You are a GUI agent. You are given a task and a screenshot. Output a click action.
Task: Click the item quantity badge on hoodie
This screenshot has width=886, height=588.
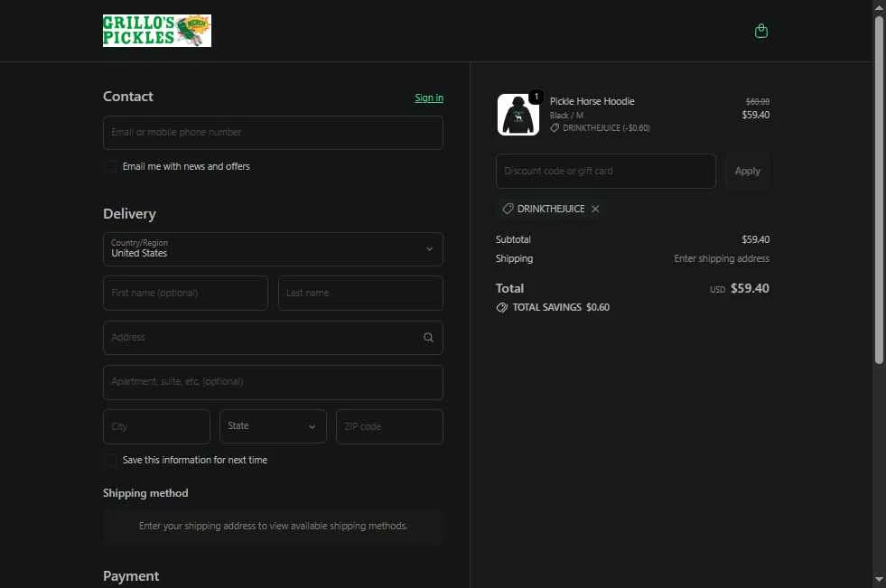point(536,97)
